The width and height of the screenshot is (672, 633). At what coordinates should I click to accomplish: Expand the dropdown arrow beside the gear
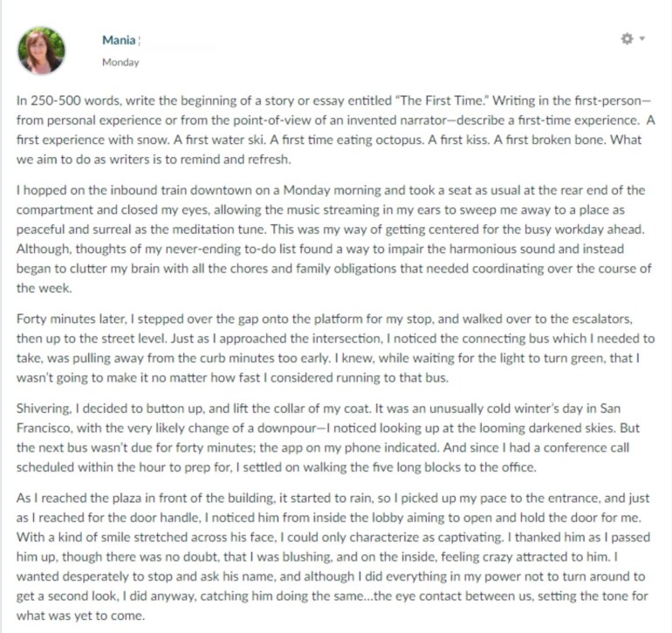click(x=642, y=39)
